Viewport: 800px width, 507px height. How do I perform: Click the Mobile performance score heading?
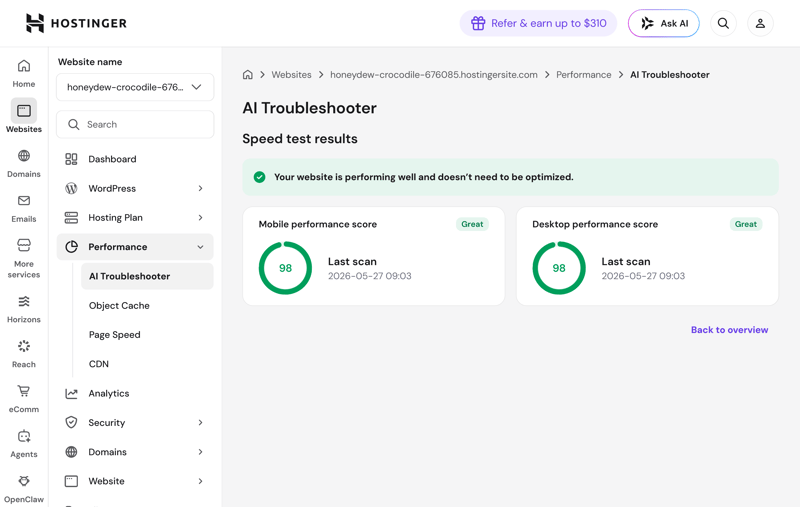318,224
